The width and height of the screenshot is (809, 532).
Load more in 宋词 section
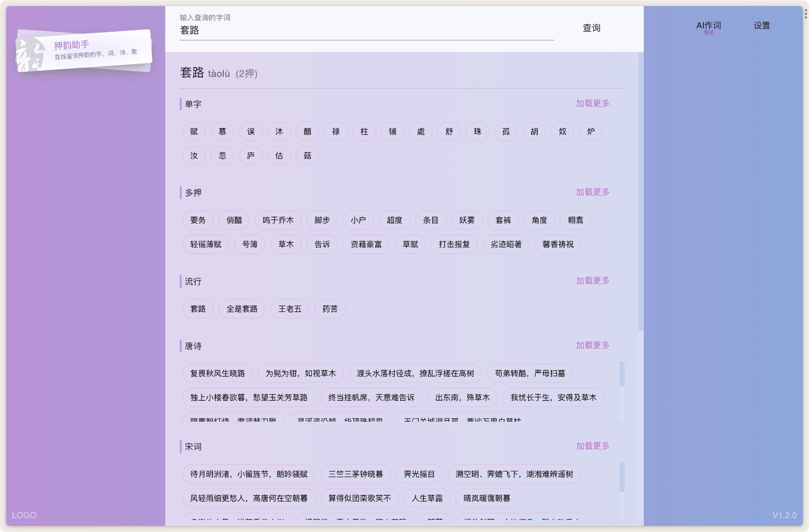click(x=593, y=446)
